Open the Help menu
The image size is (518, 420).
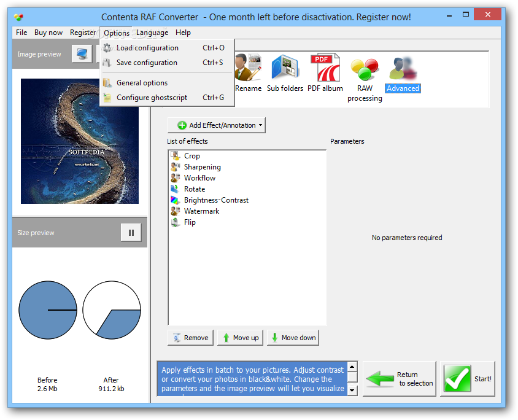[x=183, y=33]
